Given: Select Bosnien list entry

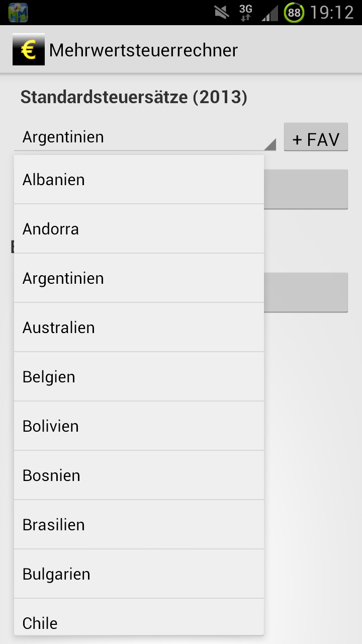Looking at the screenshot, I should [x=139, y=475].
